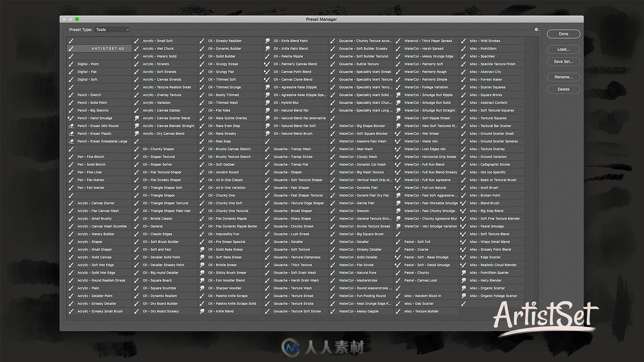
Task: Select the WaterCol - Cloudy Wash preset
Action: pyautogui.click(x=360, y=157)
